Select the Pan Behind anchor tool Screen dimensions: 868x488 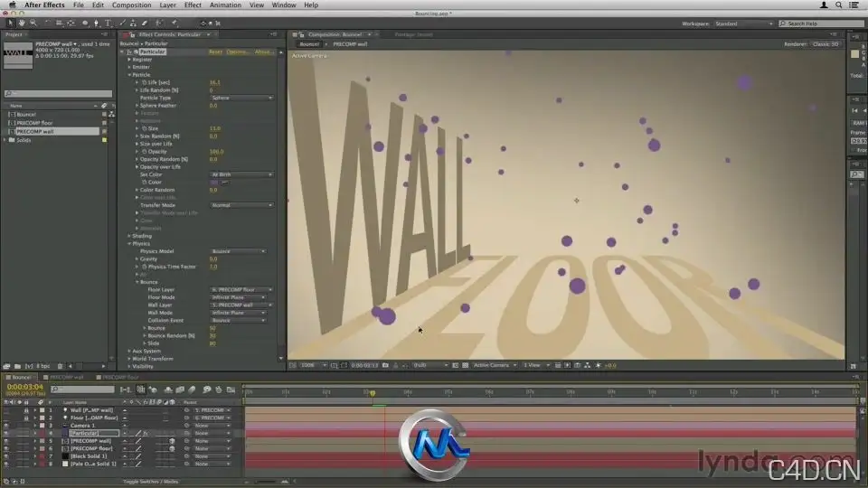click(71, 23)
